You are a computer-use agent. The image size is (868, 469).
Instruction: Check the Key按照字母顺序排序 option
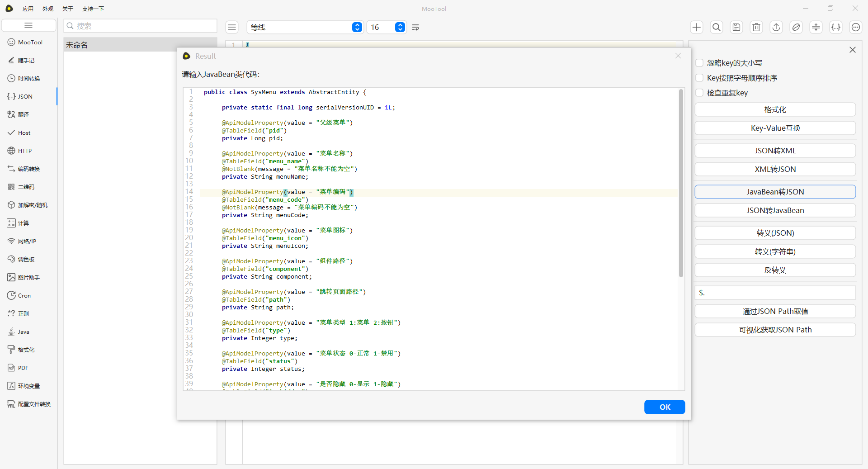point(699,78)
